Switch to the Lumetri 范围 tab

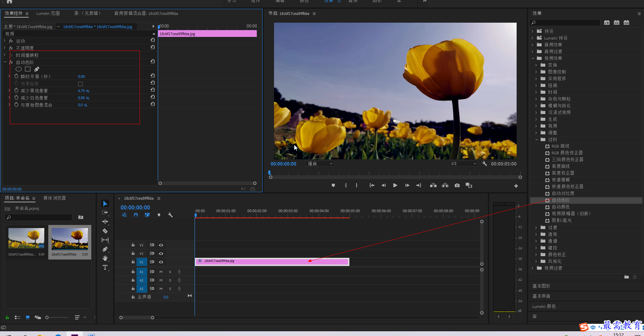coord(48,14)
